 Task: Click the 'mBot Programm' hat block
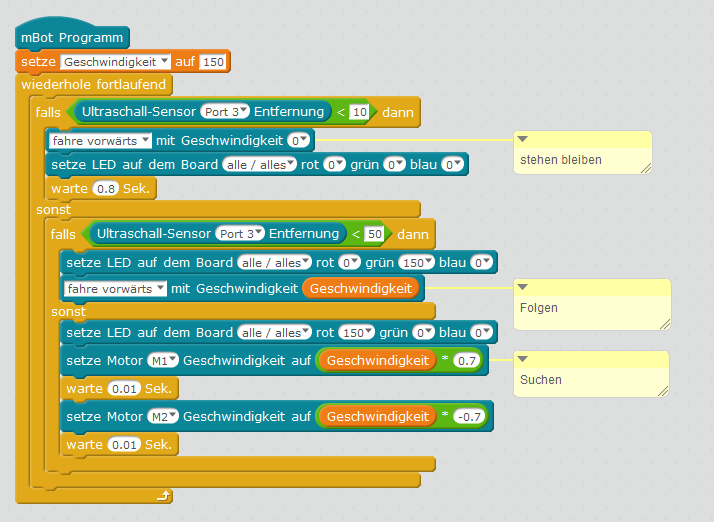click(72, 39)
